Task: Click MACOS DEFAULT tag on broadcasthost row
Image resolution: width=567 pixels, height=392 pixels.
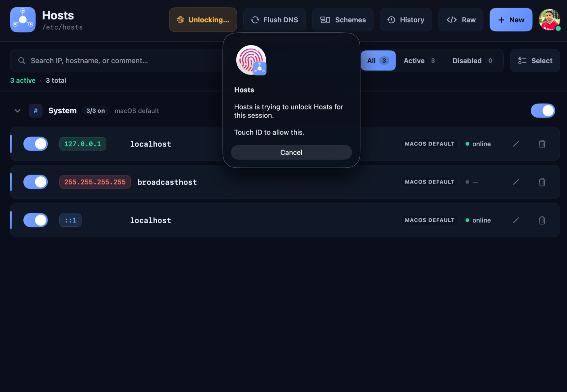Action: (430, 182)
